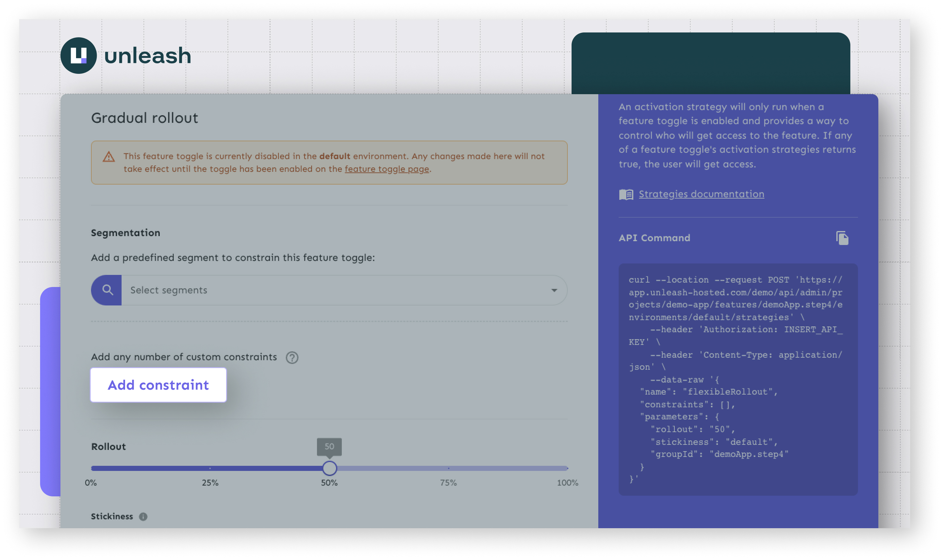The image size is (942, 560).
Task: Click the warning triangle icon in the alert
Action: 109,157
